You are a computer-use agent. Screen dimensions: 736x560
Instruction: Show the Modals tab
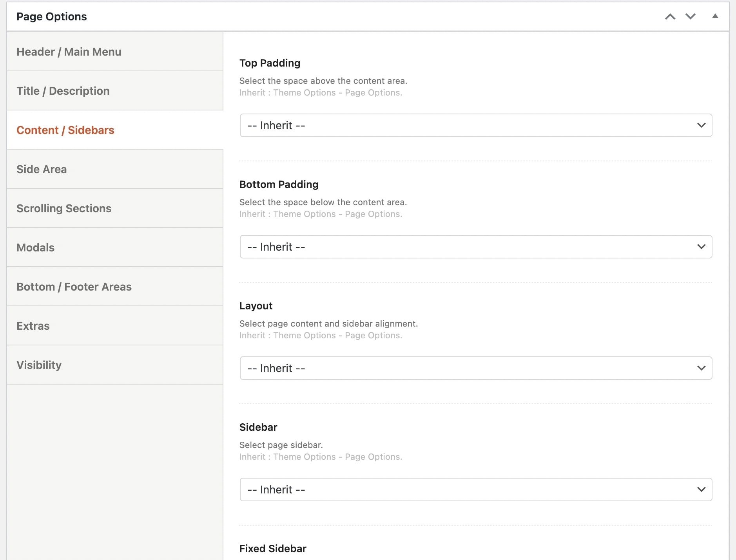pyautogui.click(x=36, y=247)
